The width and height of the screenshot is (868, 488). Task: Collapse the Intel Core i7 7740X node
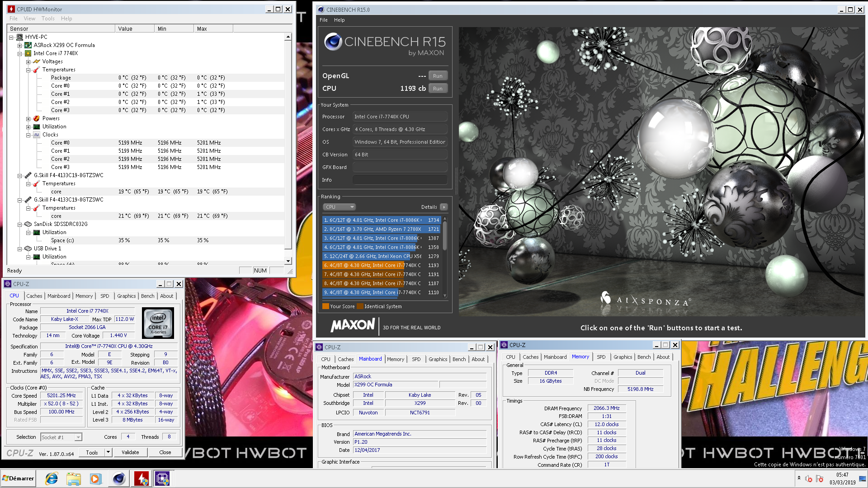coord(19,53)
